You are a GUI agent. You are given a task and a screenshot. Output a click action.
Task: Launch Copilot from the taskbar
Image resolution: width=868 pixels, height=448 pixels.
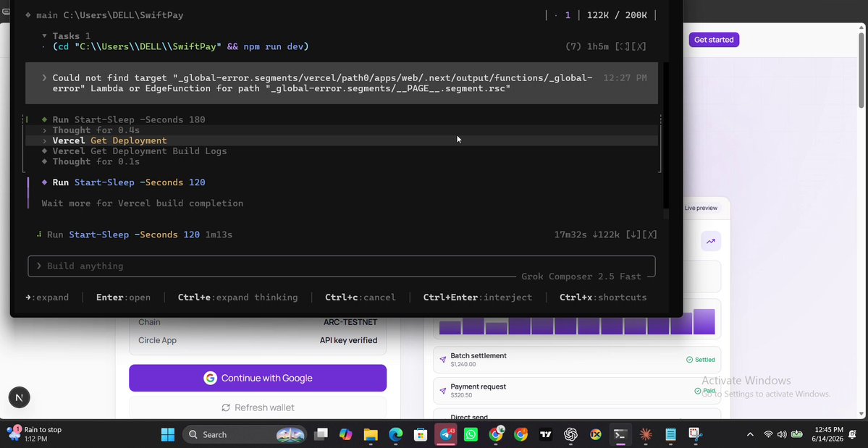point(345,435)
